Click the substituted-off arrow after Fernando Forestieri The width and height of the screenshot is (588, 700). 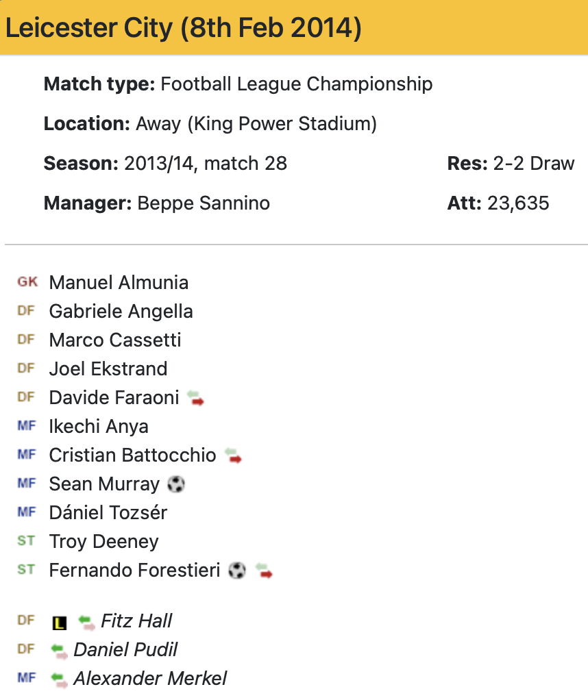264,571
